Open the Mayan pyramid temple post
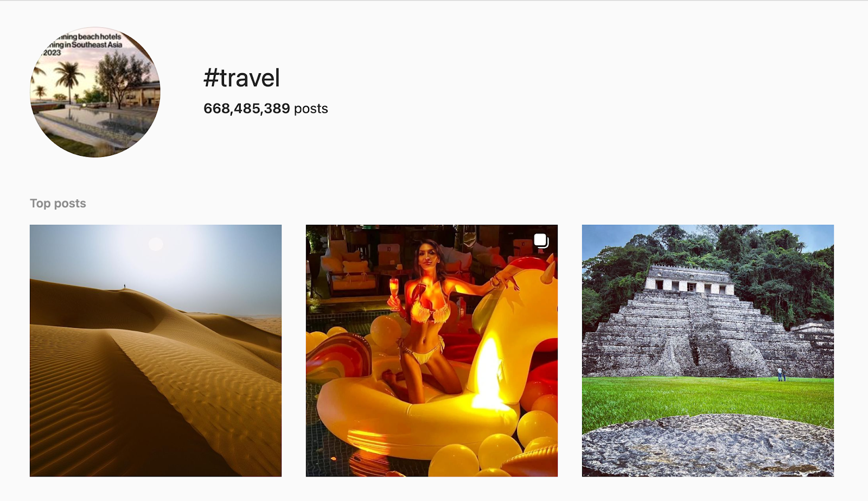 click(x=708, y=351)
